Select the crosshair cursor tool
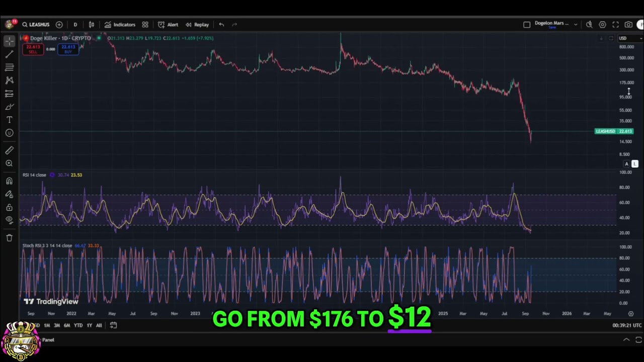This screenshot has height=362, width=644. pos(9,41)
